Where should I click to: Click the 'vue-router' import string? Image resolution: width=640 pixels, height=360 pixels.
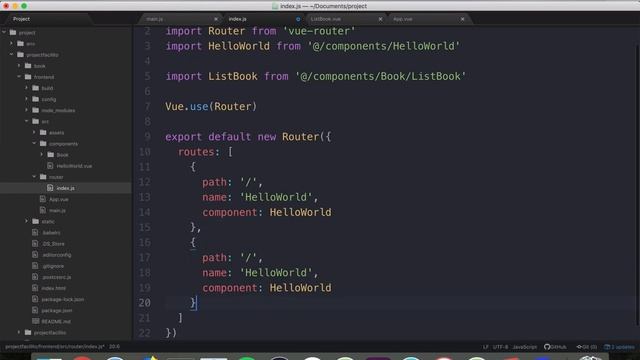pyautogui.click(x=319, y=31)
